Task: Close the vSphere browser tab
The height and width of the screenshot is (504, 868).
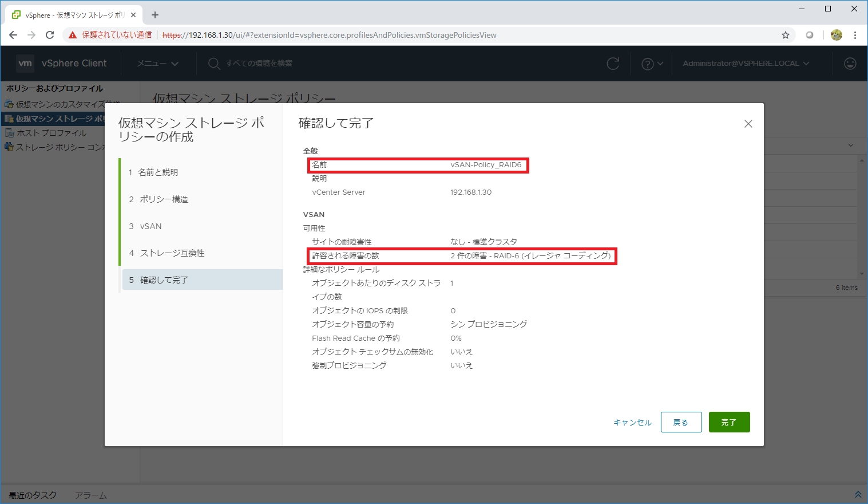Action: coord(134,15)
